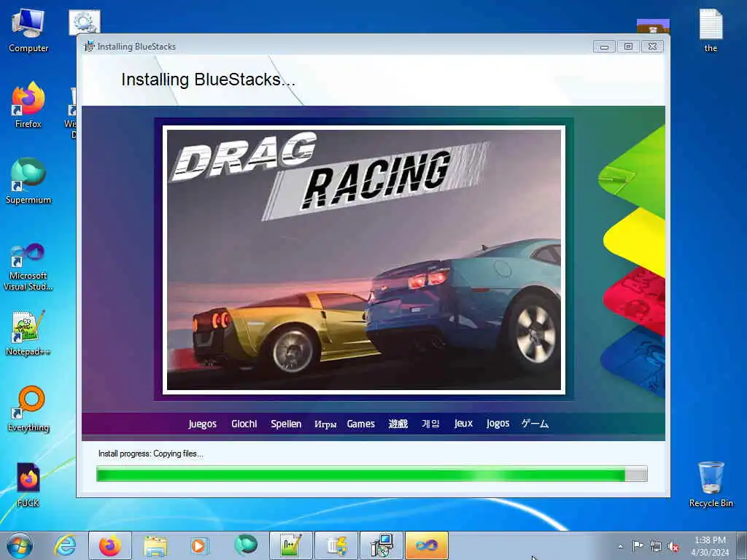The height and width of the screenshot is (560, 747).
Task: Close the Installing BlueStacks window
Action: pos(652,46)
